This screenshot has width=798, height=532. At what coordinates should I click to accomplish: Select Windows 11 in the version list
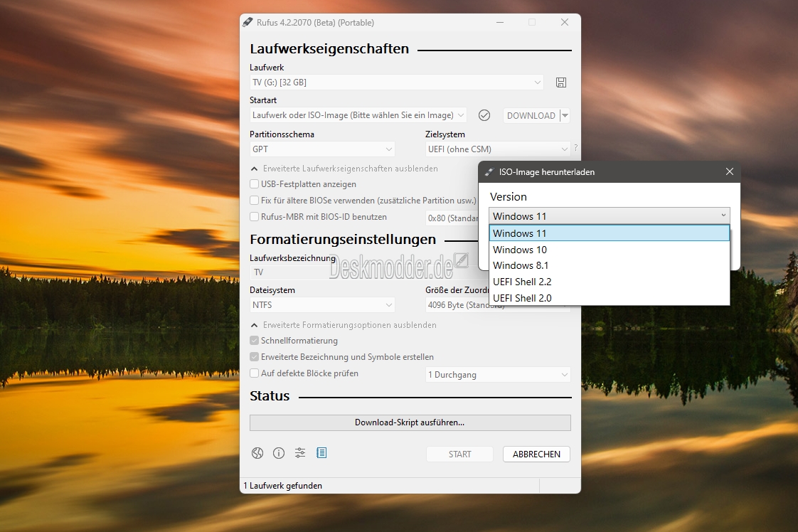coord(610,233)
